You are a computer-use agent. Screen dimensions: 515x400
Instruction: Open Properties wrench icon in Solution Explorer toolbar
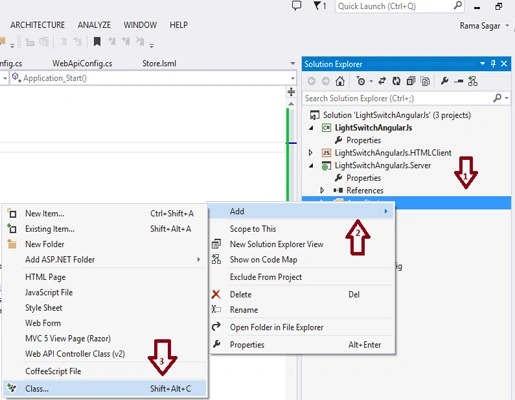444,81
